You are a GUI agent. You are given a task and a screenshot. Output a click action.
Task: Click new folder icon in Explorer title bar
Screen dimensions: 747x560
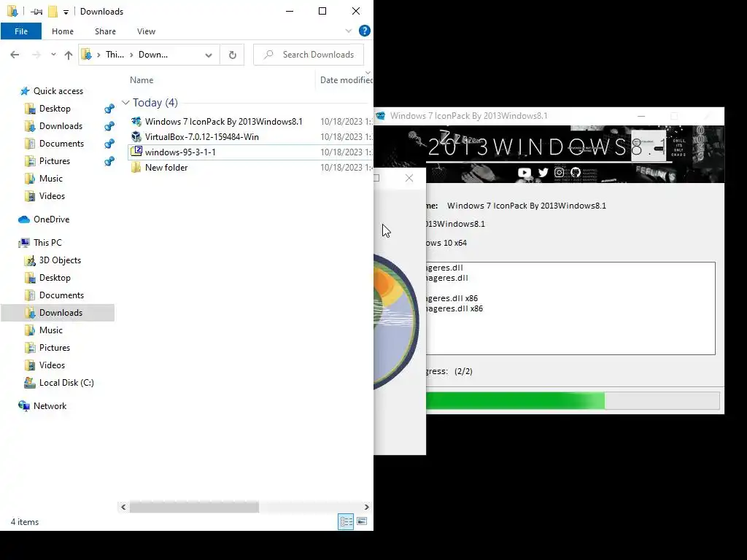click(53, 12)
